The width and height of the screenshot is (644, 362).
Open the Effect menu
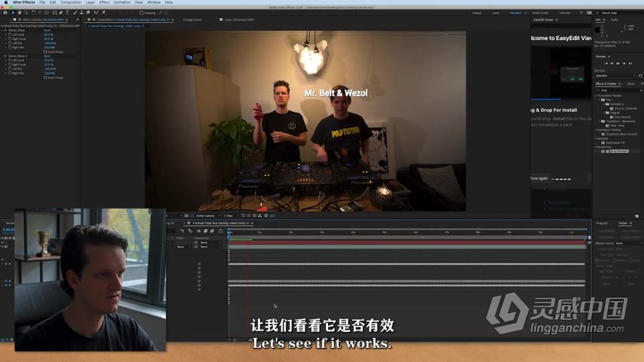pos(105,3)
